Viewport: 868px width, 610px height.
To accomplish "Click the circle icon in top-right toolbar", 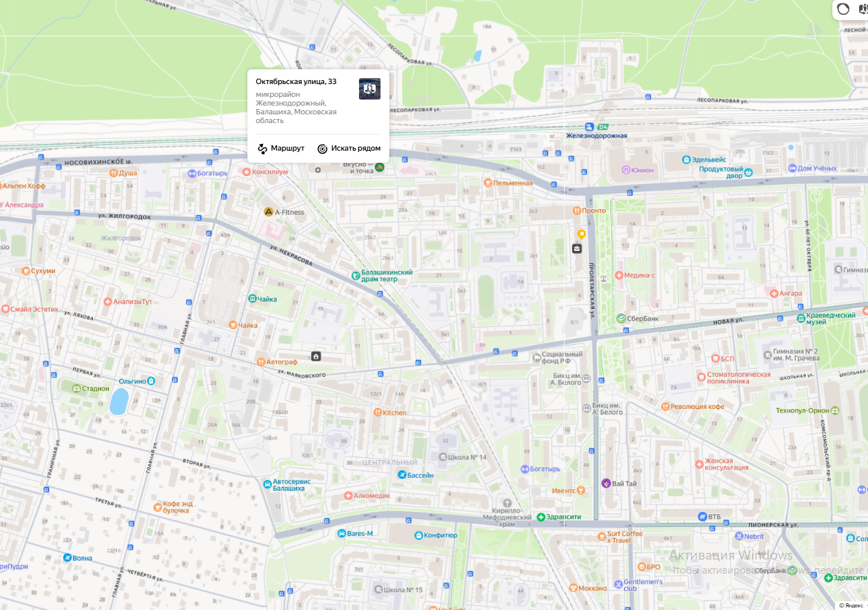I will (843, 9).
